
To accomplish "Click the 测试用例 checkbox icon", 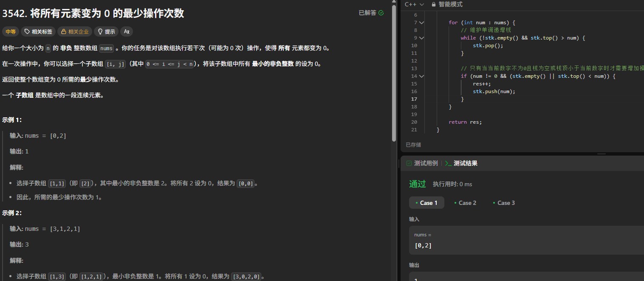I will [x=409, y=163].
